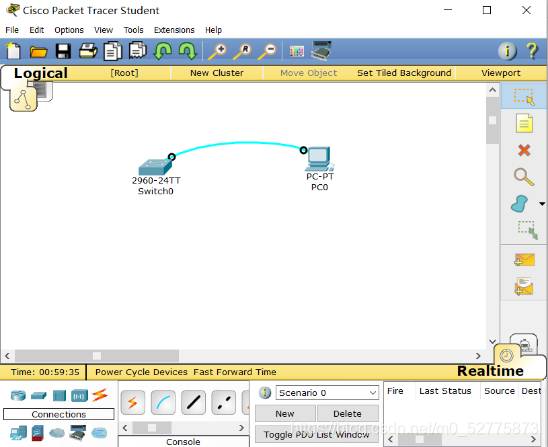Select Switch0 device on the workspace
The height and width of the screenshot is (447, 548).
point(155,167)
